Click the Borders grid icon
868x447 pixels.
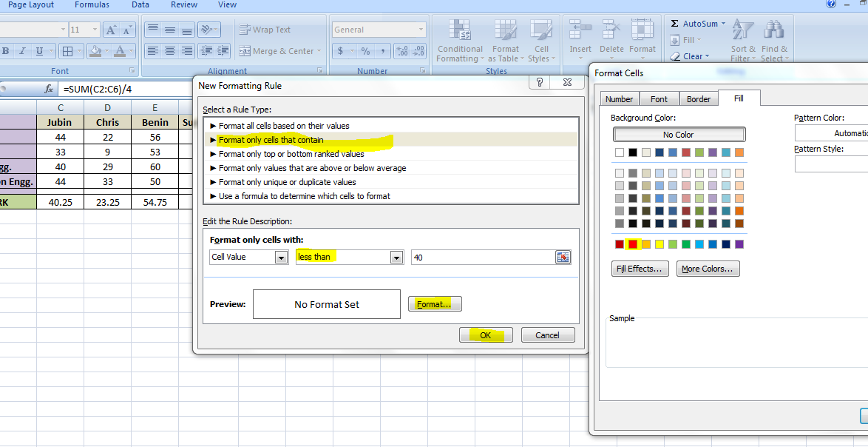(67, 52)
